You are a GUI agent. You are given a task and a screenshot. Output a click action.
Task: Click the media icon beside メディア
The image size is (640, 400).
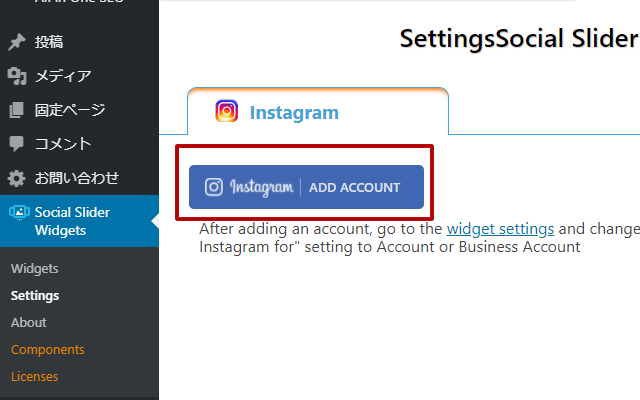point(16,76)
